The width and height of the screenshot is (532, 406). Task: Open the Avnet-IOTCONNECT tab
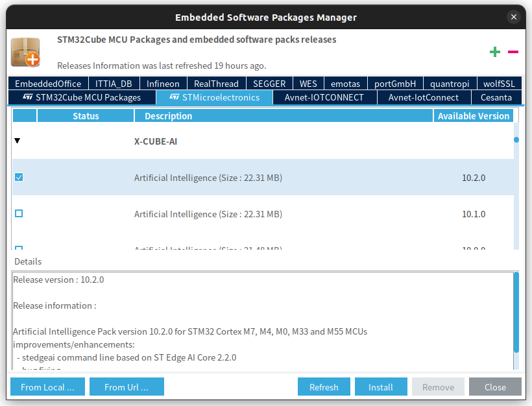coord(324,98)
